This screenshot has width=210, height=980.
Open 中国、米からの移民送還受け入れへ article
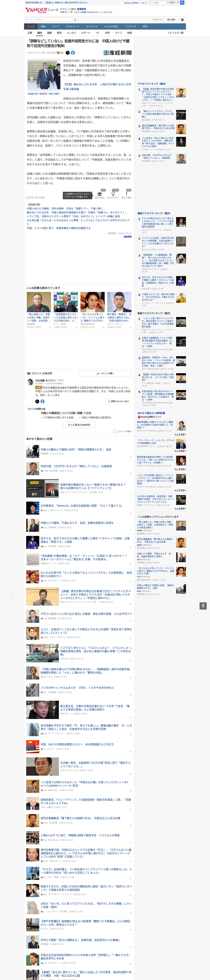pos(77,744)
